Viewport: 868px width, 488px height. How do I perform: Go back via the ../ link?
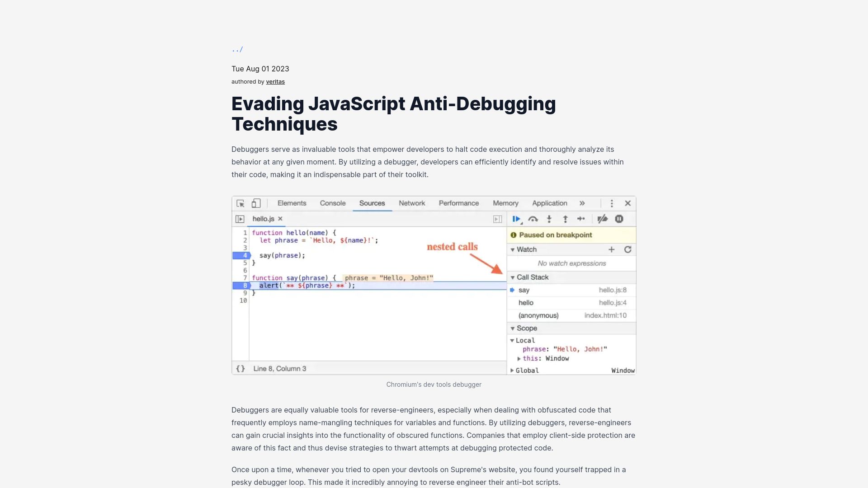(x=237, y=49)
